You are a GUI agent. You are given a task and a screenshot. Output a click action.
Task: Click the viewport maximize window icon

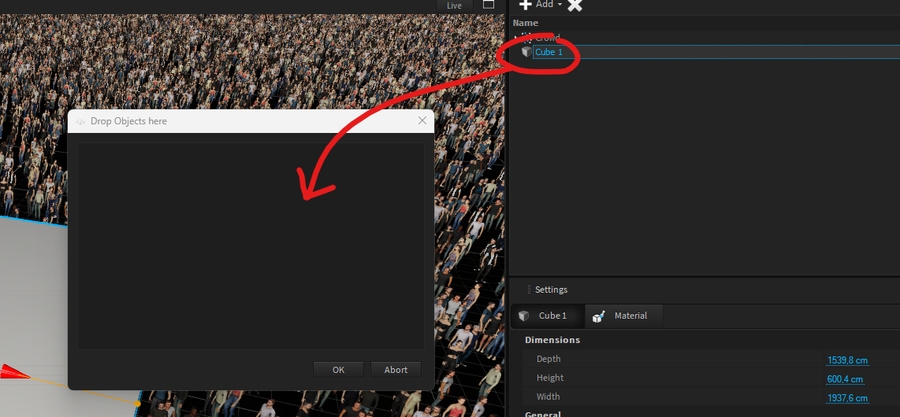point(489,5)
